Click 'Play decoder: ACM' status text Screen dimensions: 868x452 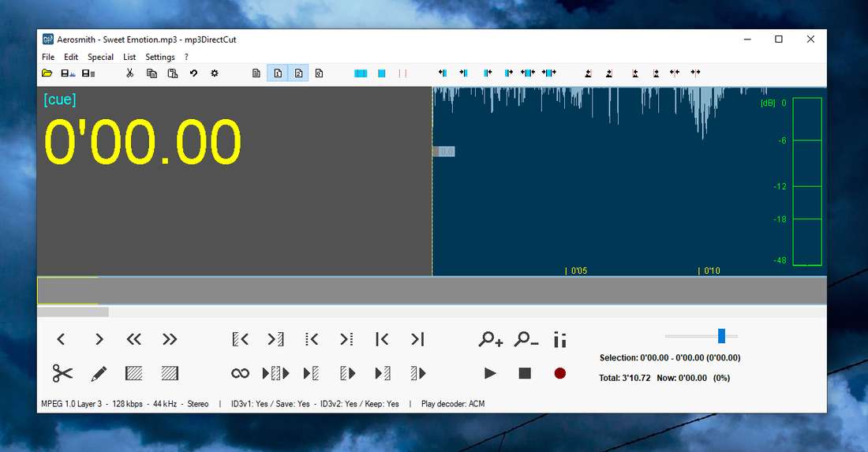[453, 404]
